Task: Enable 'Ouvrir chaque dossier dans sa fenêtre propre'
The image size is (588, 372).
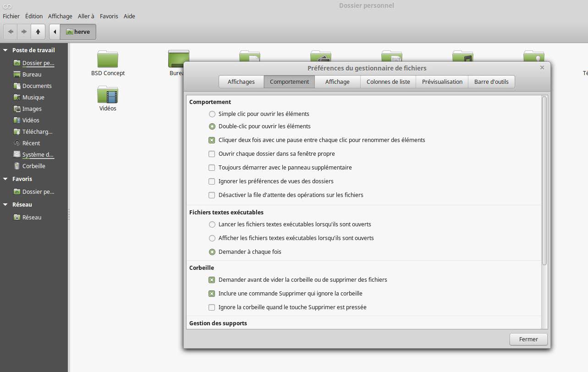Action: point(212,154)
